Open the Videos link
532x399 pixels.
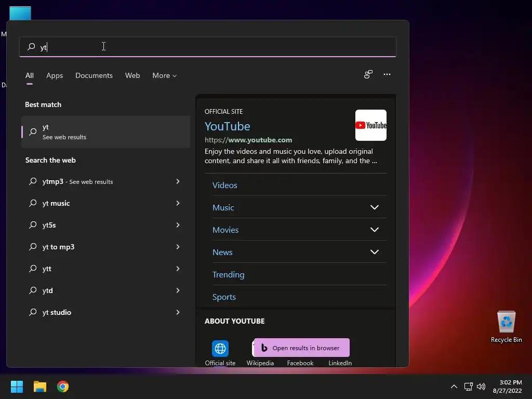pos(224,185)
